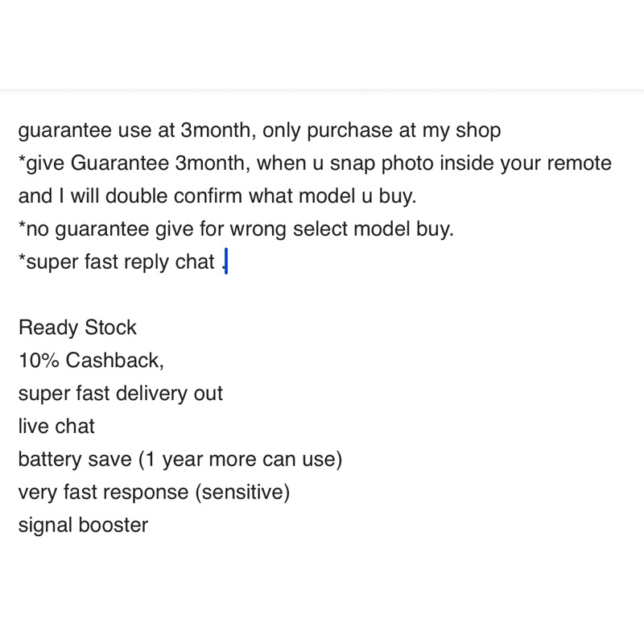Place cursor on "signal booster" line
This screenshot has width=644, height=644.
coord(83,526)
